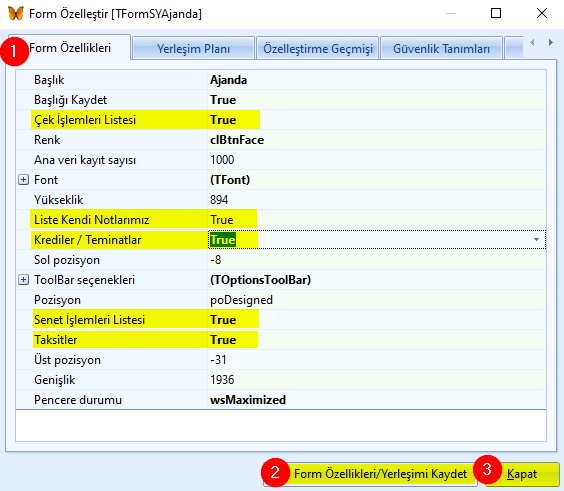Select the Başlık property label
Viewport: 564px width, 491px height.
[49, 80]
